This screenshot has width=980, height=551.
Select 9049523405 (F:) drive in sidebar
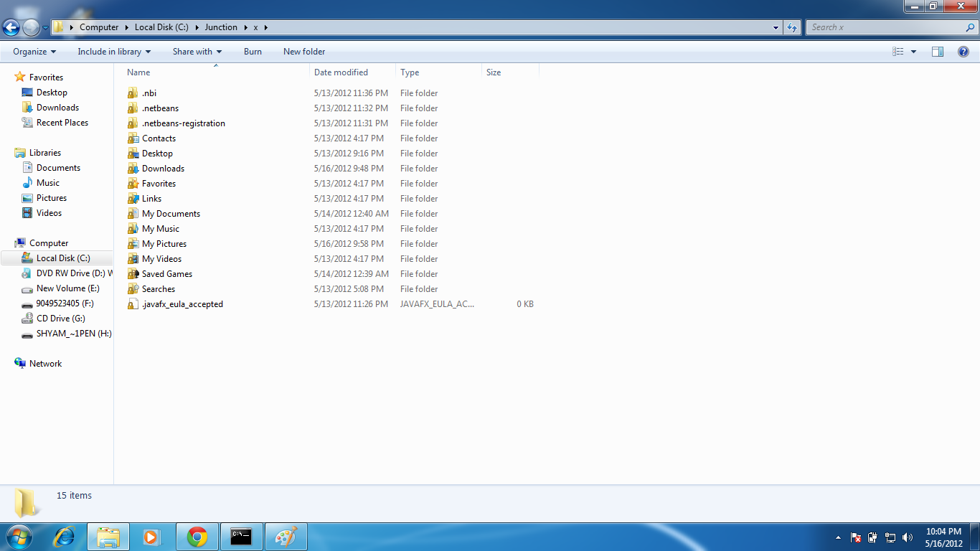pos(65,303)
